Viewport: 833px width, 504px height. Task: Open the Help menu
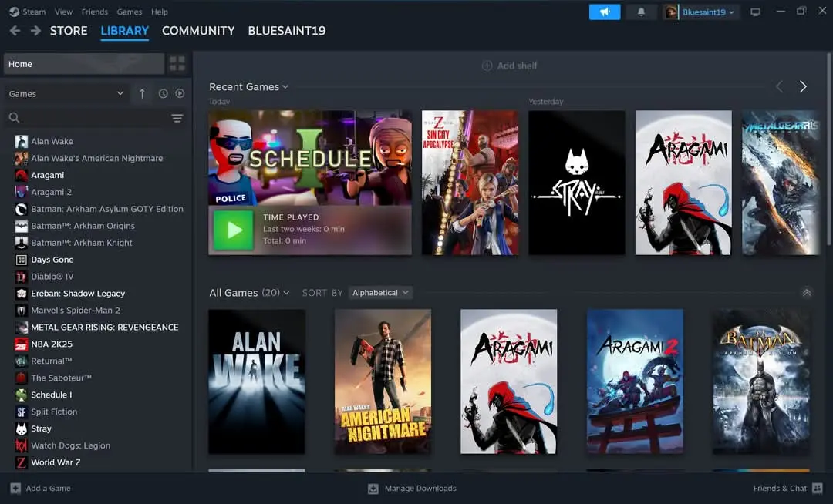coord(160,12)
